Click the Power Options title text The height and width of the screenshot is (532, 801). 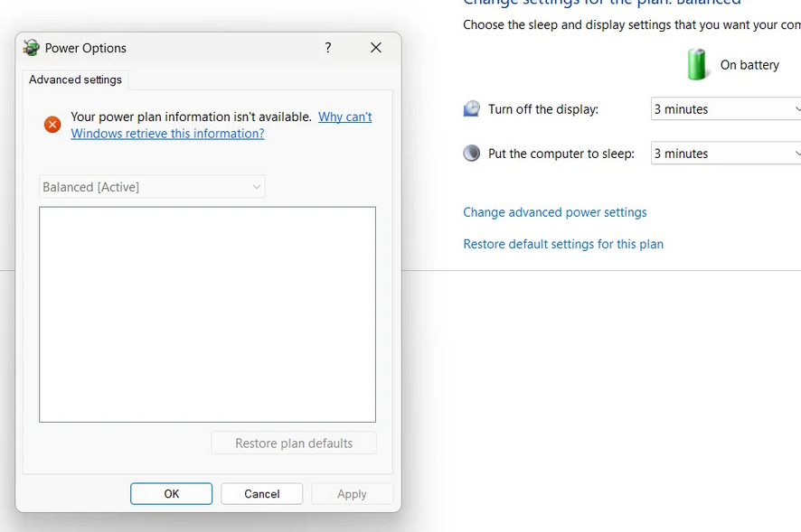85,48
